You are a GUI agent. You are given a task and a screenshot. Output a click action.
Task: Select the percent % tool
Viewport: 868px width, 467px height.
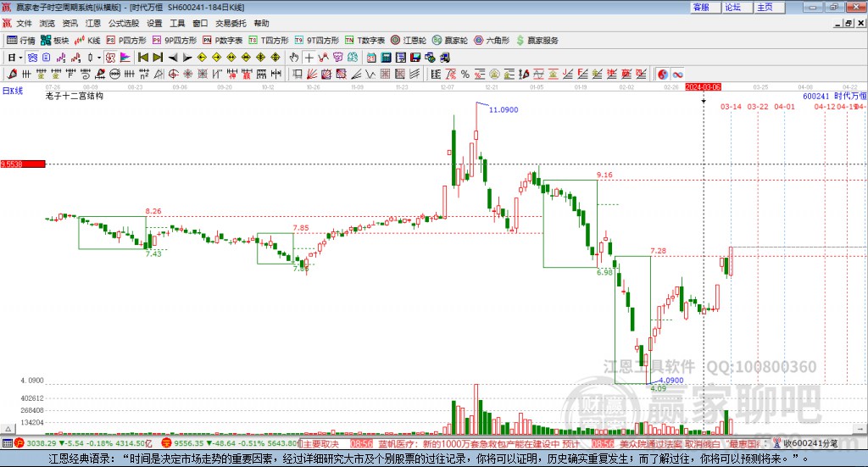[465, 74]
